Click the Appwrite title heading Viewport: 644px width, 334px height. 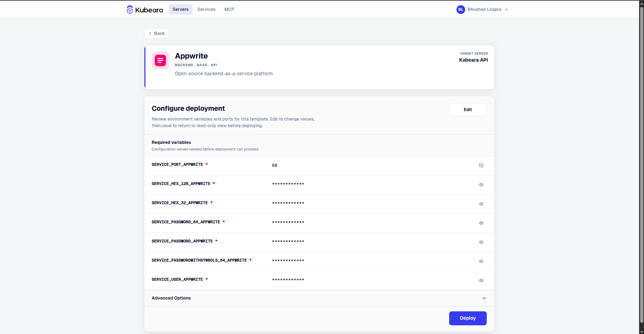[x=191, y=56]
